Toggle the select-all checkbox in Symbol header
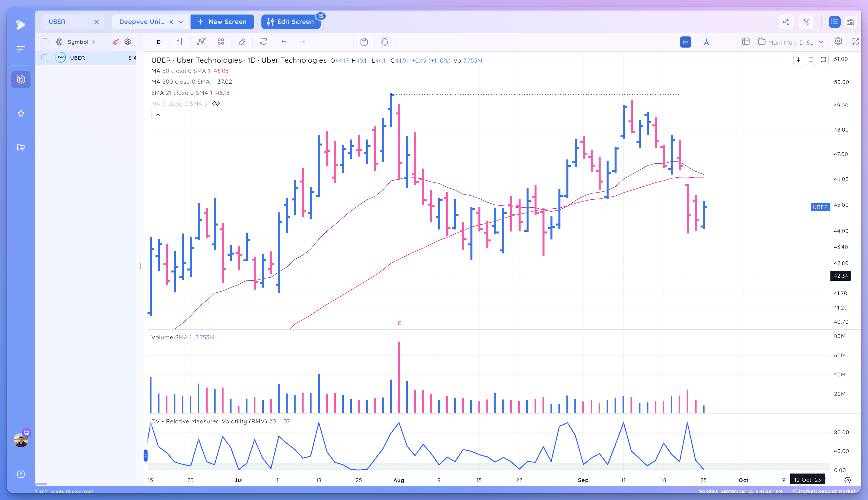This screenshot has width=868, height=500. (x=45, y=42)
